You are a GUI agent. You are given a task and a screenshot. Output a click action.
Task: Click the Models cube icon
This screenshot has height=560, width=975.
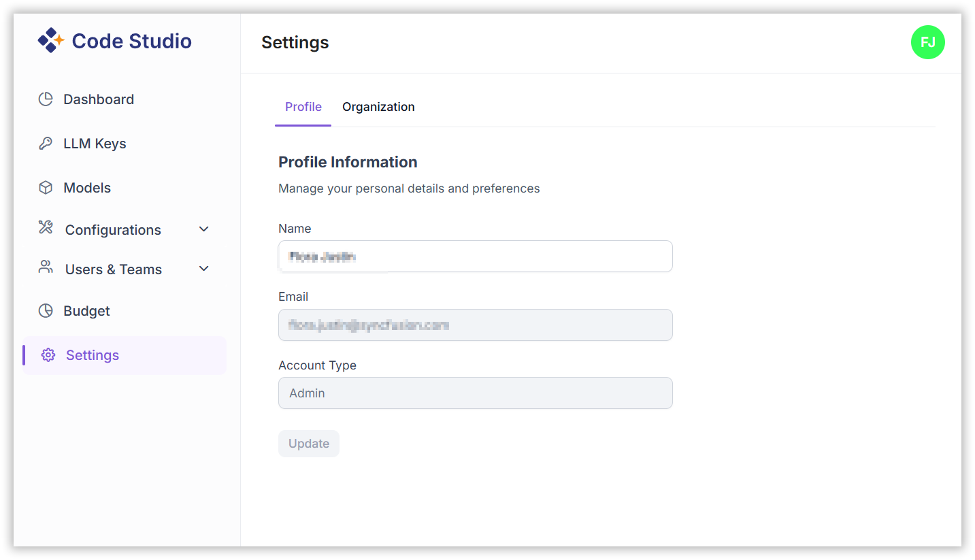point(45,187)
